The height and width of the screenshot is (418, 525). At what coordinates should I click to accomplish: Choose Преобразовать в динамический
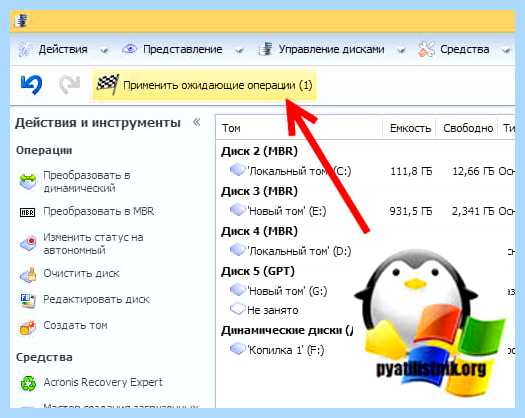[87, 182]
